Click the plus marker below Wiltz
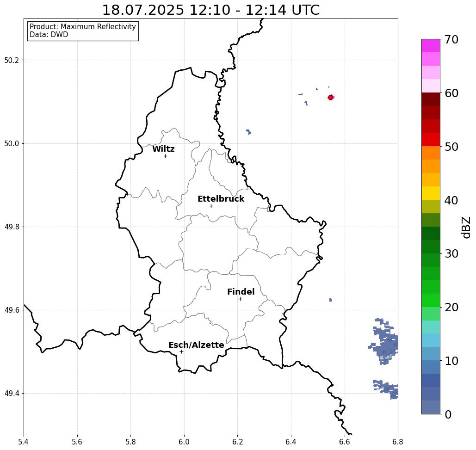Screen dimensions: 476x450 tap(165, 156)
